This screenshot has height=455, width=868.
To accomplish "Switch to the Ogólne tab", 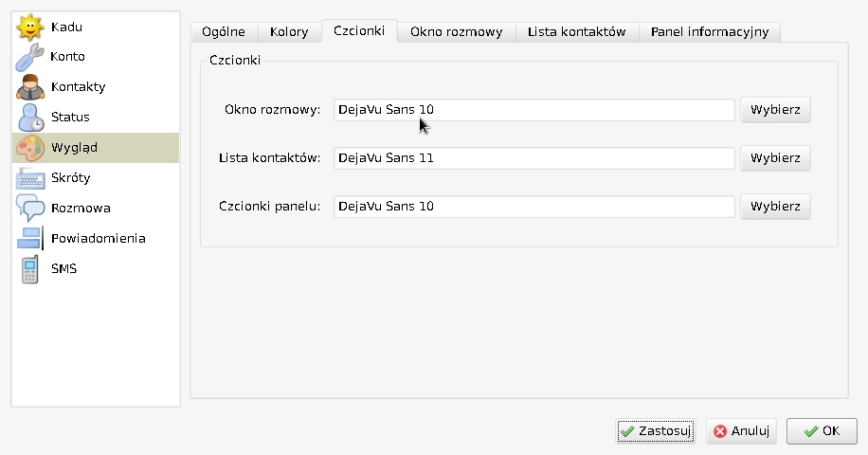I will (224, 32).
